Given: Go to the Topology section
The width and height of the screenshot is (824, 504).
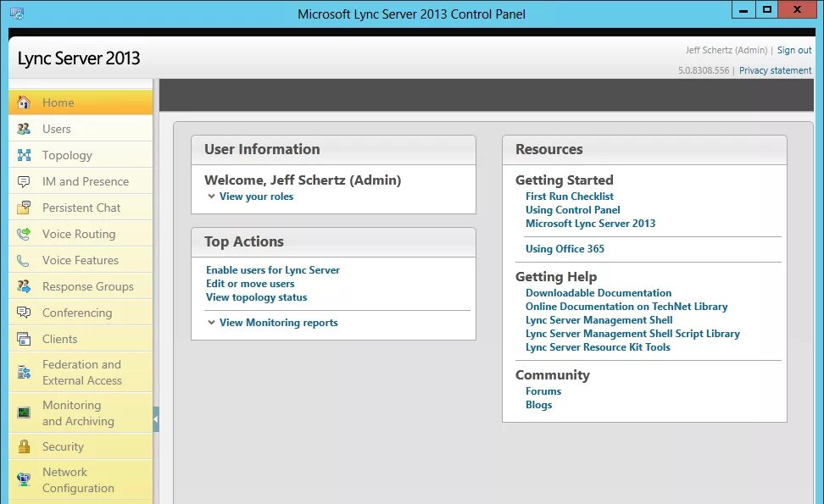Looking at the screenshot, I should pos(81,155).
